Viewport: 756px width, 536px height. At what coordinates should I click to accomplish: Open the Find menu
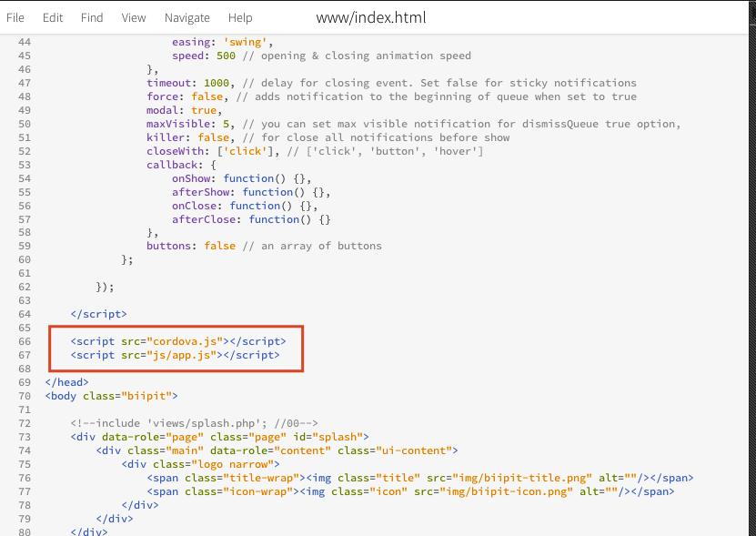coord(92,17)
